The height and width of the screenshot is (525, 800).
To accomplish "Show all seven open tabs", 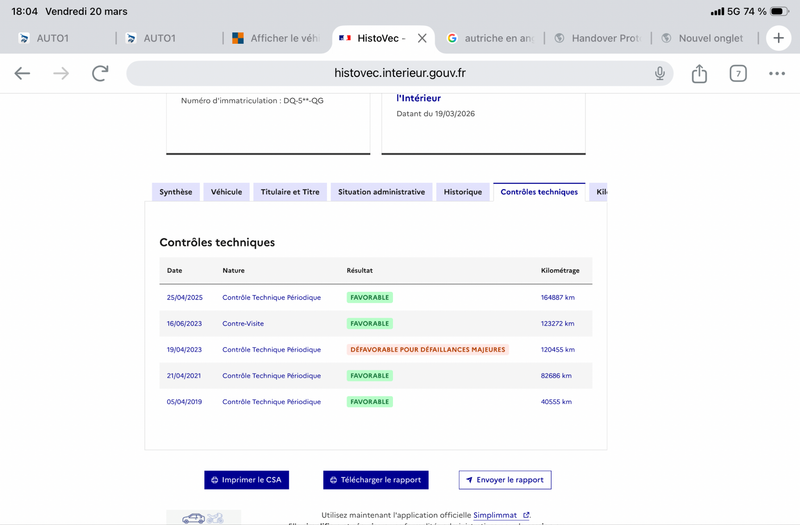I will click(x=738, y=73).
